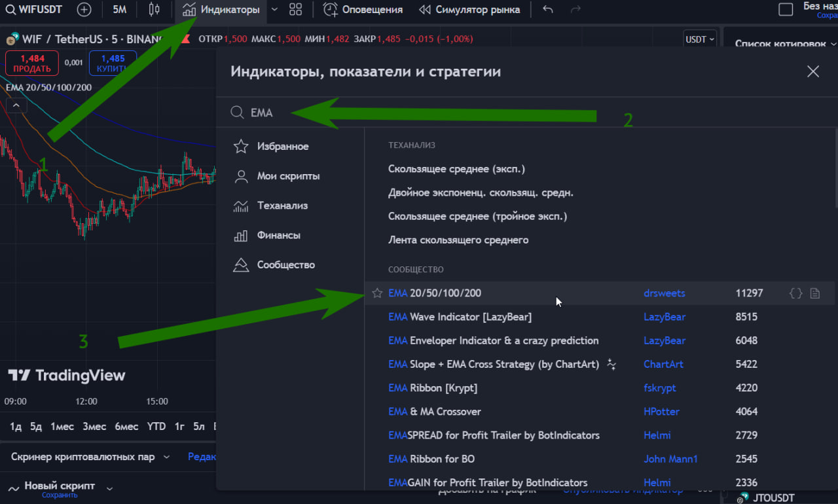Add Лента скользящего среднего indicator
838x504 pixels.
coord(458,240)
